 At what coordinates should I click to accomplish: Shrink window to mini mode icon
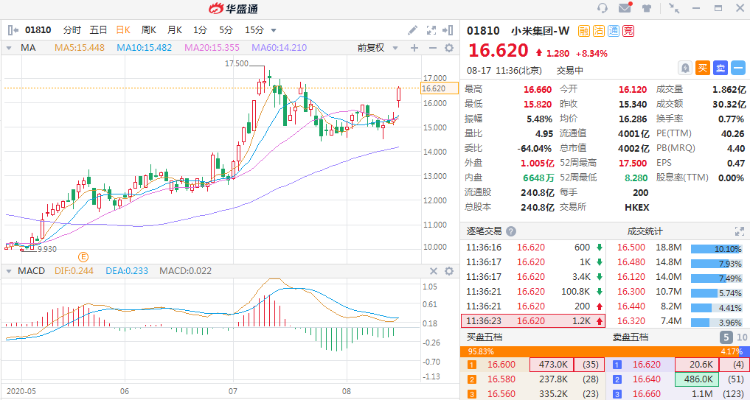coord(674,8)
